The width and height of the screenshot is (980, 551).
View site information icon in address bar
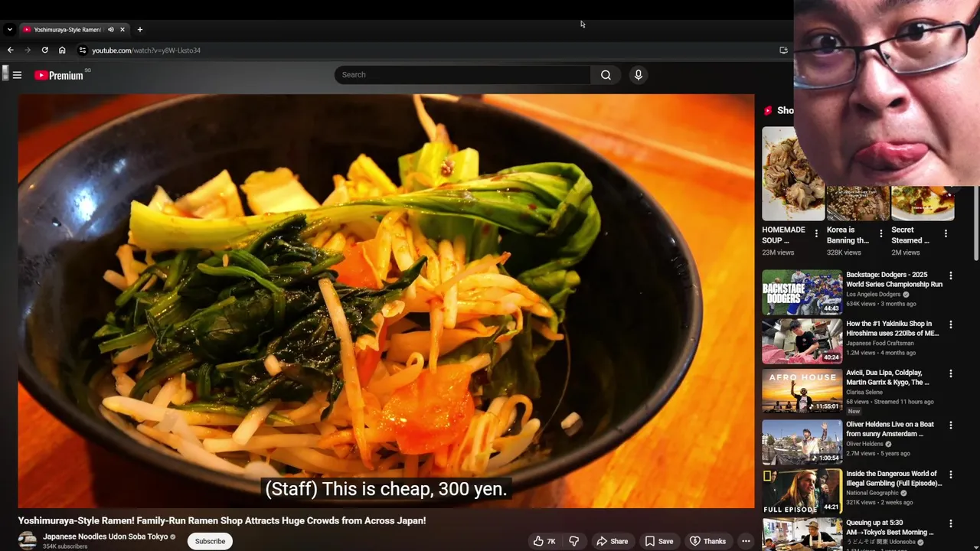coord(83,51)
